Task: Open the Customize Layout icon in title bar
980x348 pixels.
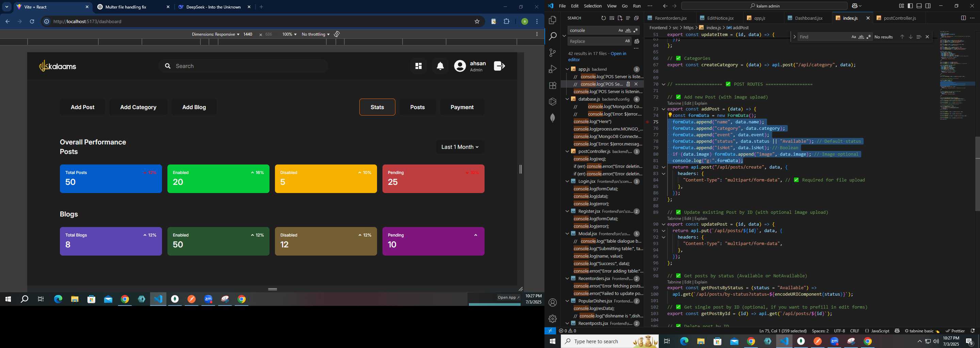Action: tap(901, 6)
